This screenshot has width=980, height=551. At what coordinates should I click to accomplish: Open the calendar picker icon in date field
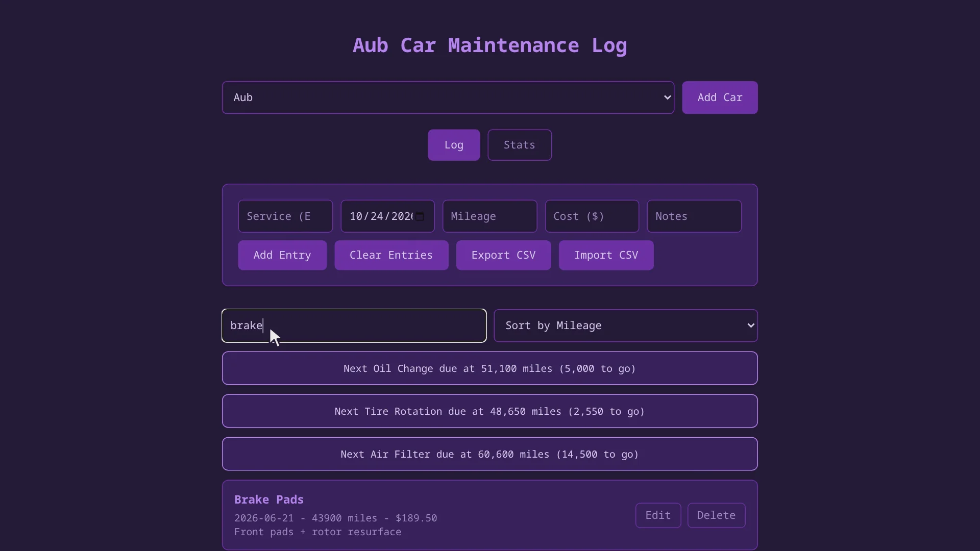pyautogui.click(x=420, y=217)
